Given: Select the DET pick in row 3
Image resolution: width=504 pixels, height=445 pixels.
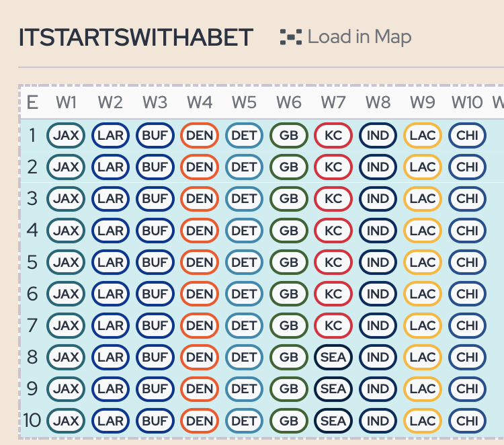Looking at the screenshot, I should 244,199.
